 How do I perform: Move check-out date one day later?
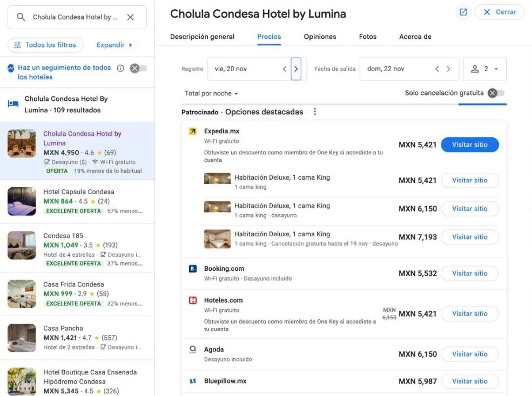coord(448,69)
